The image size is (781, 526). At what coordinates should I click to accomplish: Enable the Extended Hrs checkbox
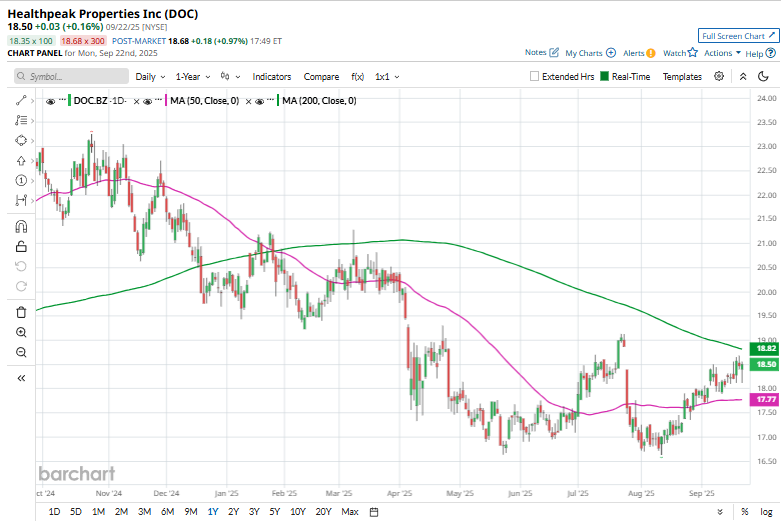535,76
